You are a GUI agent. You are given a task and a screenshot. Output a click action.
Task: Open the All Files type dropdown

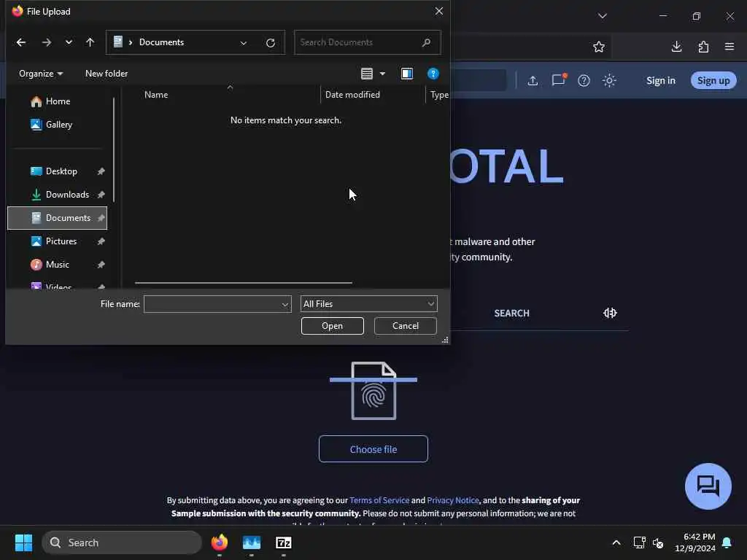click(368, 304)
